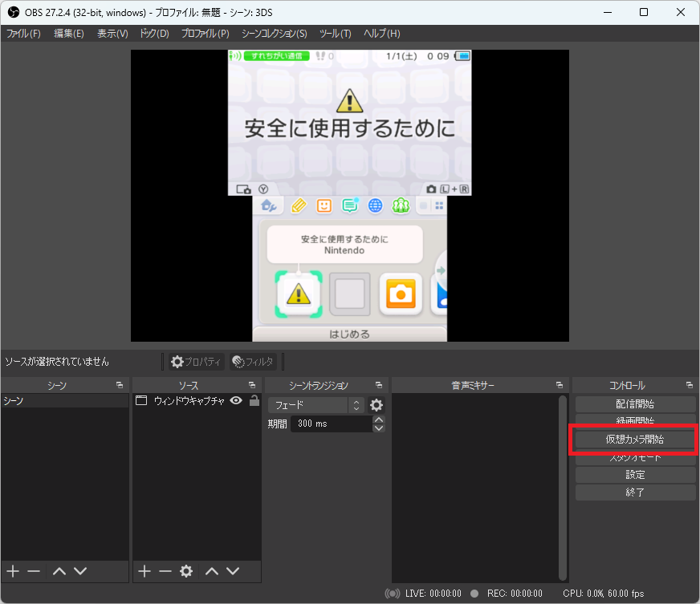The width and height of the screenshot is (700, 604).
Task: Toggle visibility eye of ウィンドウキャプチャ
Action: pos(236,400)
